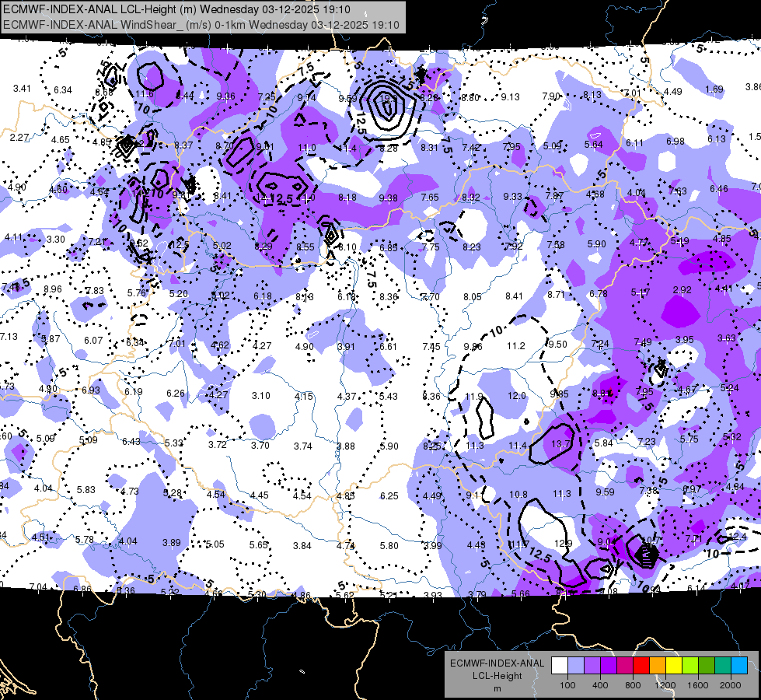Image resolution: width=761 pixels, height=700 pixels.
Task: Click the legend label 1600
Action: [x=698, y=685]
